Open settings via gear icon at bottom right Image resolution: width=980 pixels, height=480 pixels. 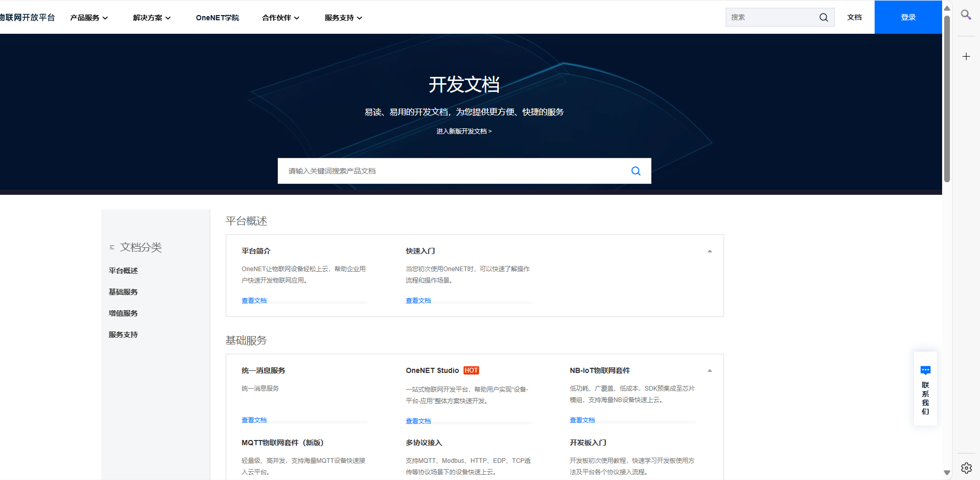click(967, 468)
